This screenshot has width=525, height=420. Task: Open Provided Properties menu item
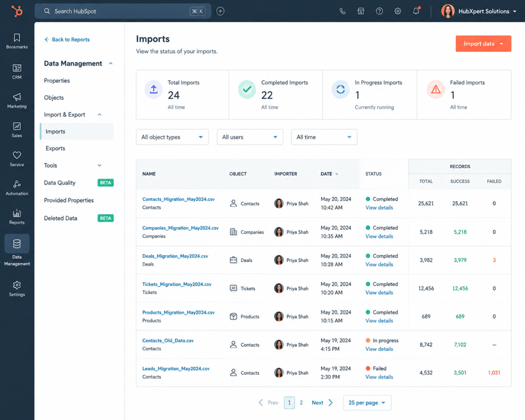(x=69, y=200)
